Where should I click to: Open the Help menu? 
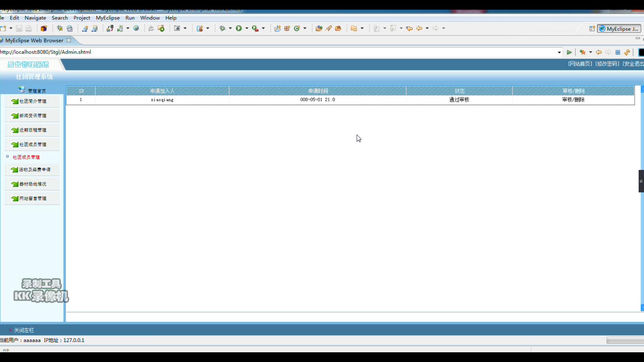point(171,18)
